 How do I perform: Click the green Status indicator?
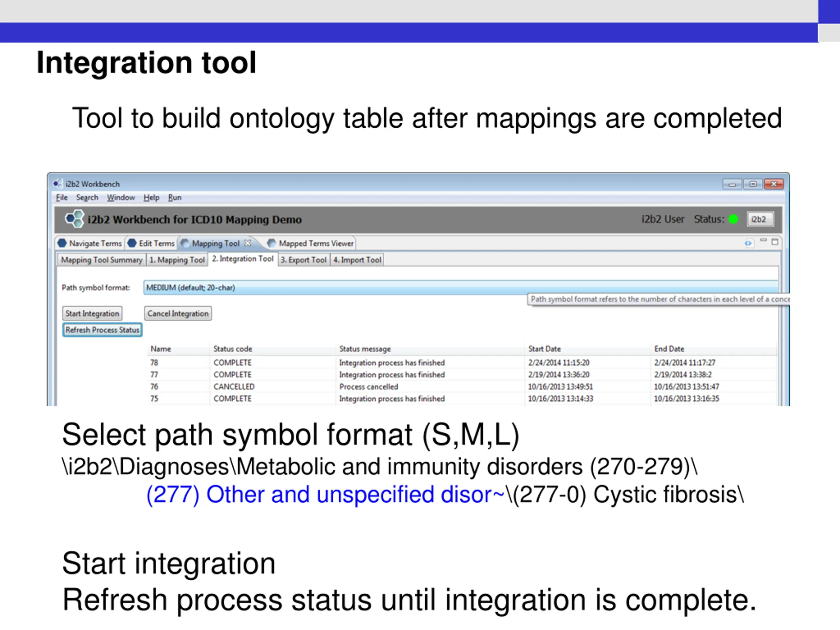[733, 219]
